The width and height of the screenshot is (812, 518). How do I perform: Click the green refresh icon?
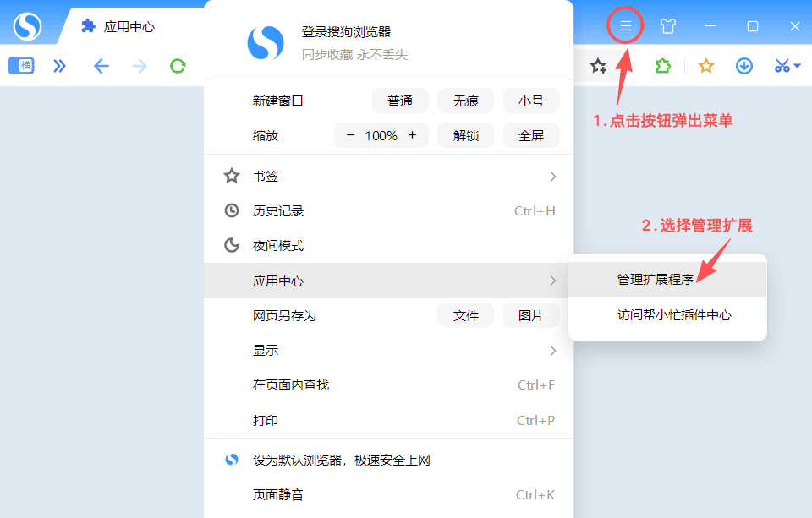(178, 66)
